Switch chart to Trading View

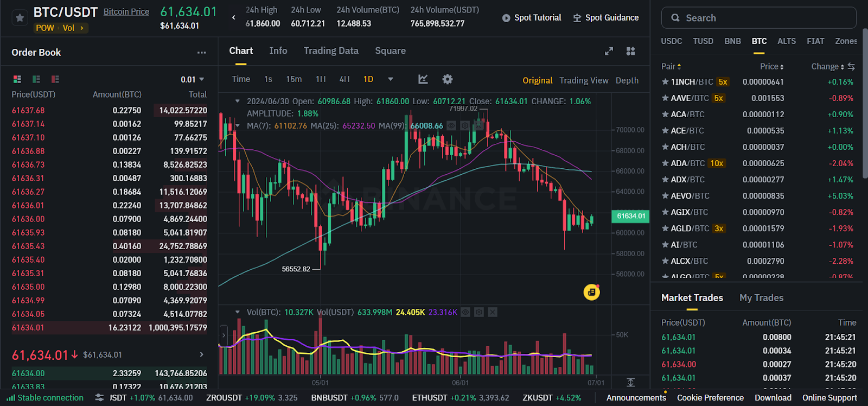coord(584,80)
